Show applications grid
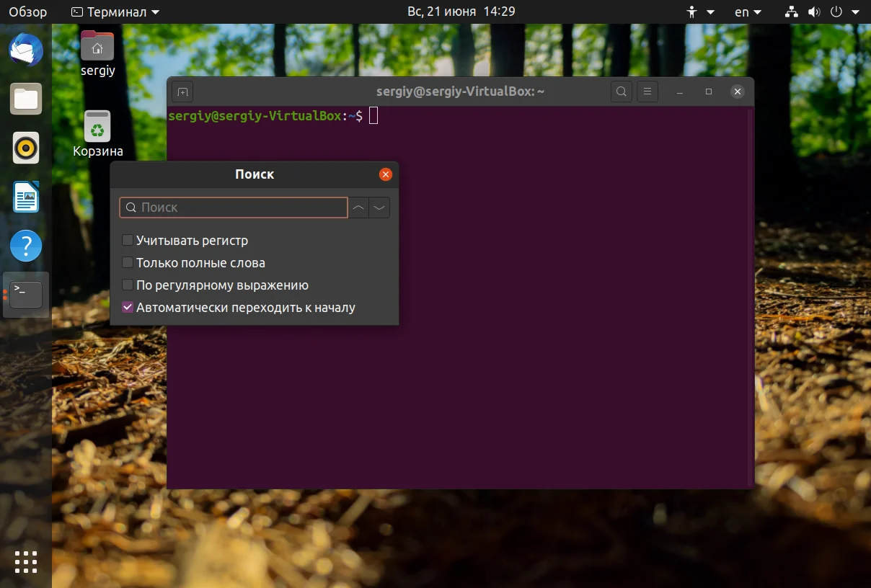 (x=26, y=562)
